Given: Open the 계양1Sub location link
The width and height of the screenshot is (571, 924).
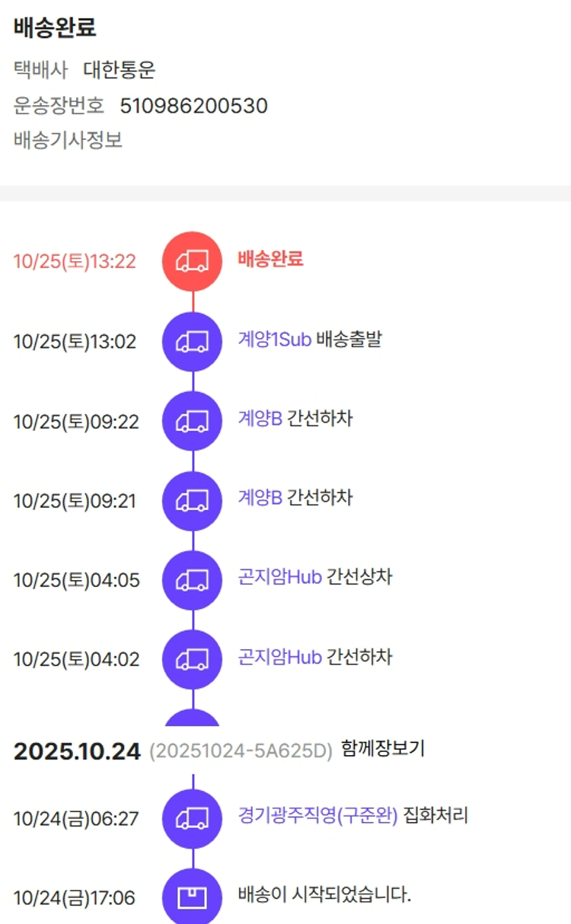Looking at the screenshot, I should [x=274, y=339].
